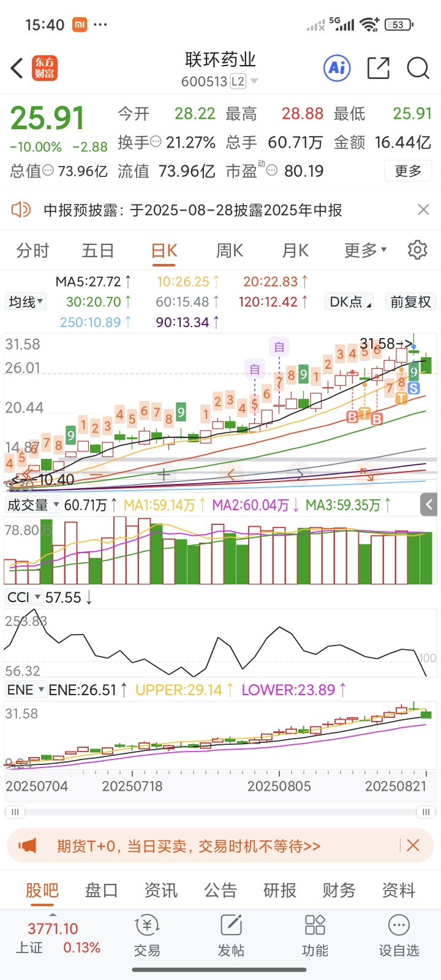
Task: Open the Ai assistant icon
Action: (337, 68)
